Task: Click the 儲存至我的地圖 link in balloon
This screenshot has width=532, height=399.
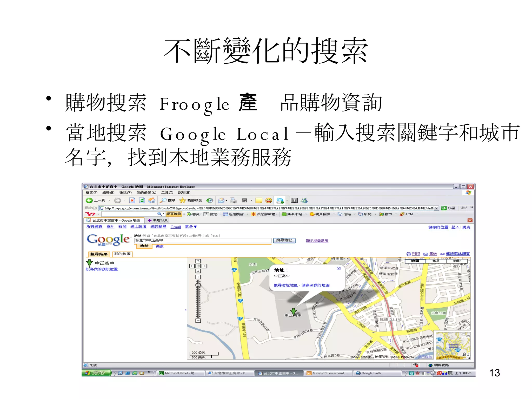Action: (316, 285)
